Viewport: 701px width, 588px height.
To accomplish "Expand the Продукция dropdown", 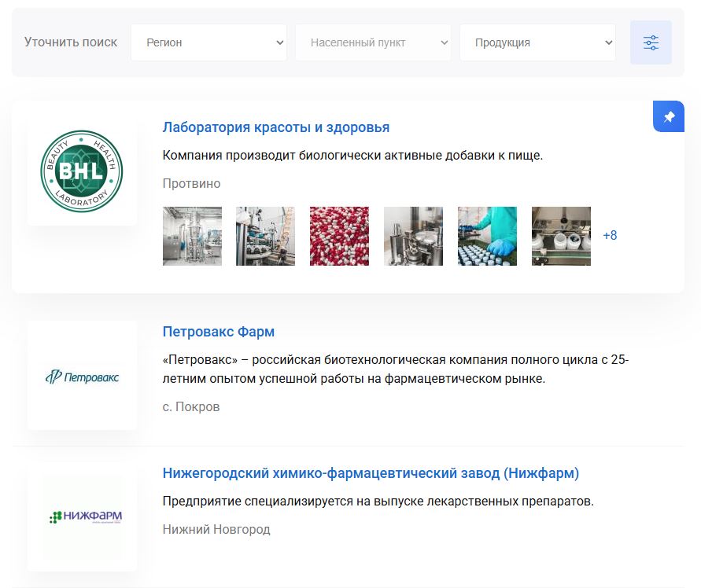I will click(x=537, y=42).
